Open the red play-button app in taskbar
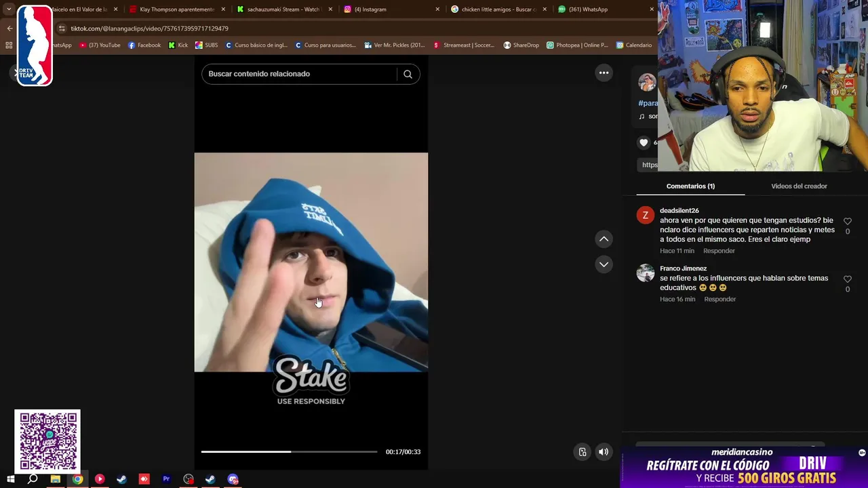This screenshot has width=868, height=488. 100,479
